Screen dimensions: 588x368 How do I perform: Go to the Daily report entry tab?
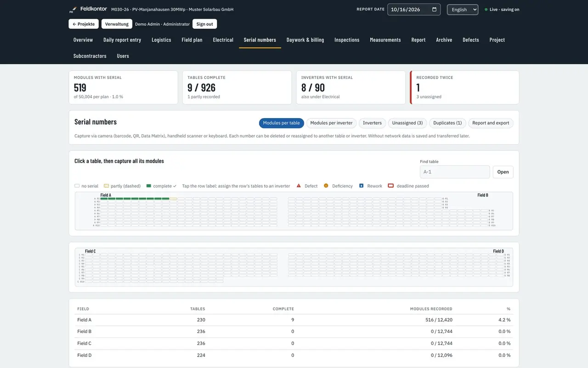122,40
